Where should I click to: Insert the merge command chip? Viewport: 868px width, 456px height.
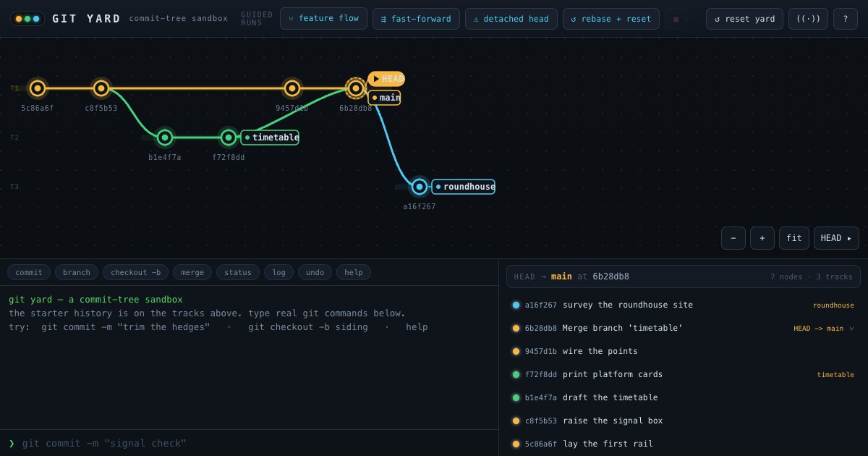[x=192, y=272]
